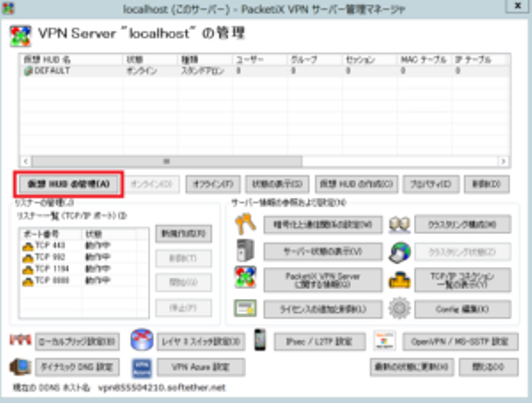Open the hub プロパティ(P) button

(x=431, y=184)
